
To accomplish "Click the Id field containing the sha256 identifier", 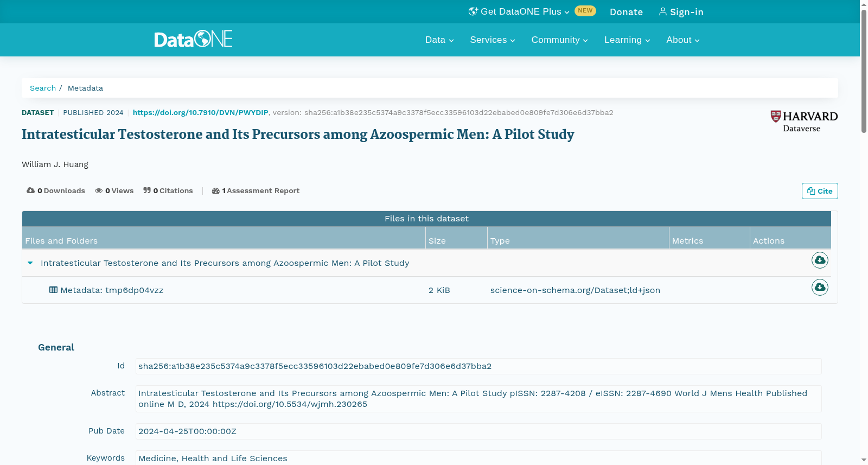I will pyautogui.click(x=478, y=366).
